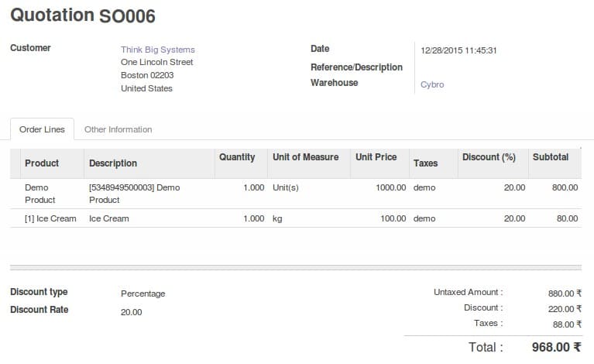Click the Unit of Measure column header
This screenshot has height=364, width=594.
point(305,157)
